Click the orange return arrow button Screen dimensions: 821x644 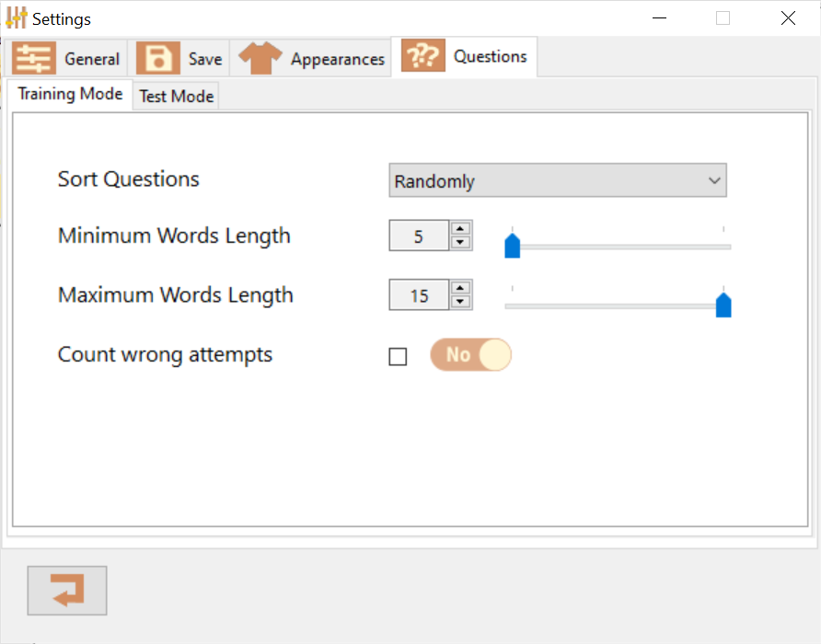pyautogui.click(x=67, y=590)
